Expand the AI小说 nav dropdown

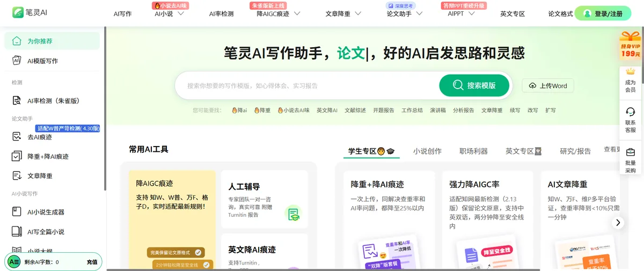click(181, 14)
